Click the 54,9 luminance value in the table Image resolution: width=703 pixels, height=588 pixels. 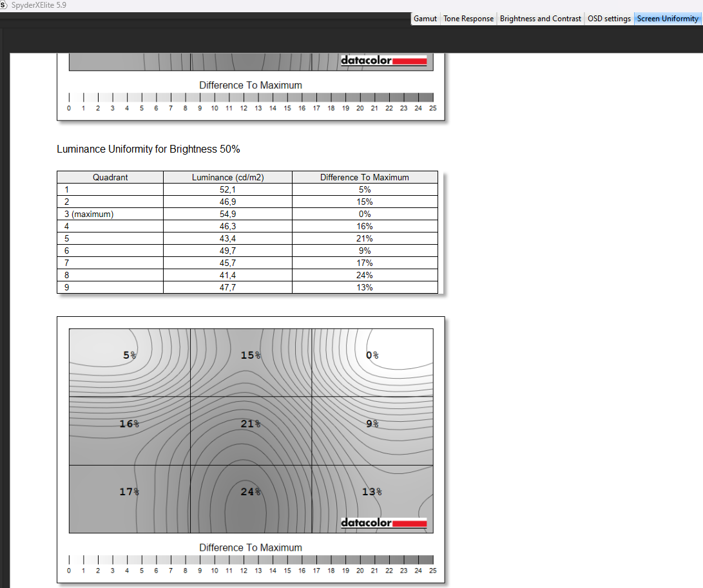click(x=227, y=214)
